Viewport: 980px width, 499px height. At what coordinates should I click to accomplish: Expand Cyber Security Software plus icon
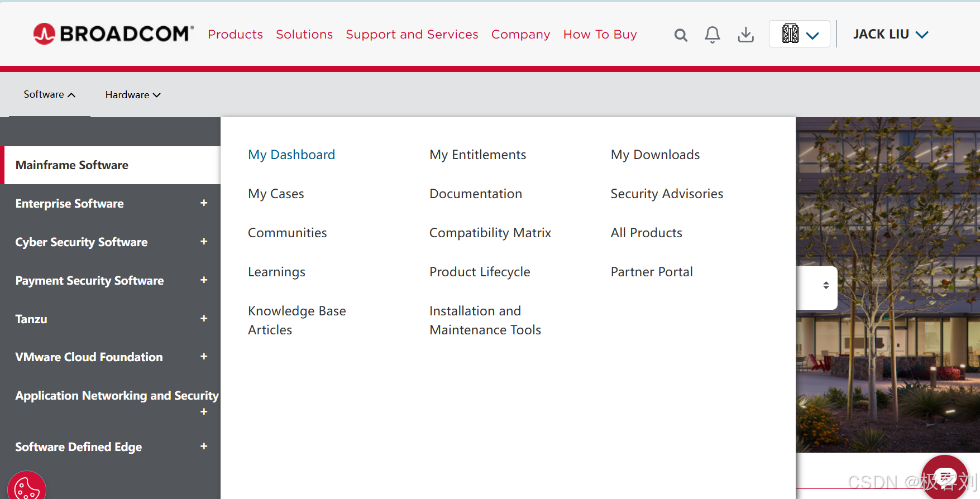pos(204,242)
